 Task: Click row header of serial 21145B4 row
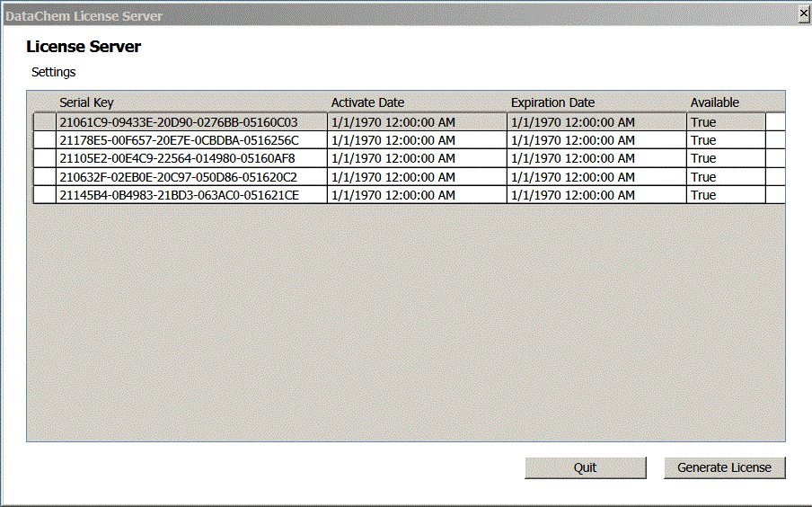pos(45,195)
